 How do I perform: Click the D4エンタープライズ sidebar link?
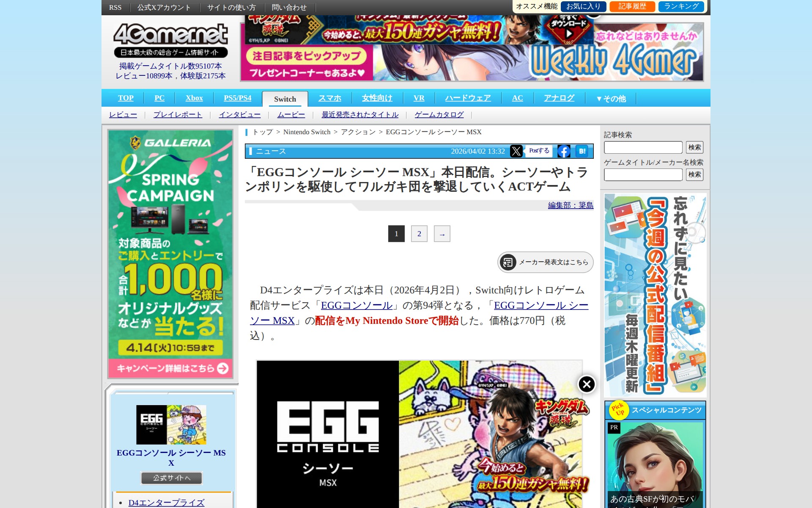tap(166, 502)
